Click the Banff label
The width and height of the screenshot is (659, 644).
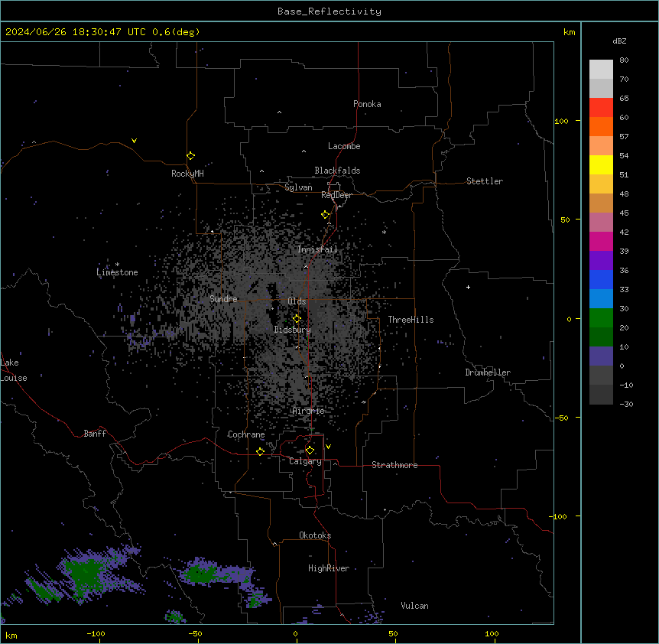click(x=95, y=434)
